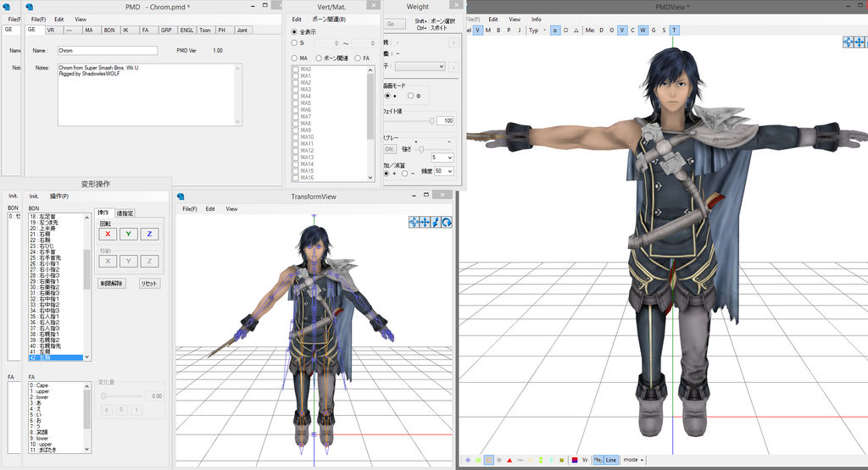Toggle the B bone selection filter in PMDView
The height and width of the screenshot is (470, 868).
(498, 30)
